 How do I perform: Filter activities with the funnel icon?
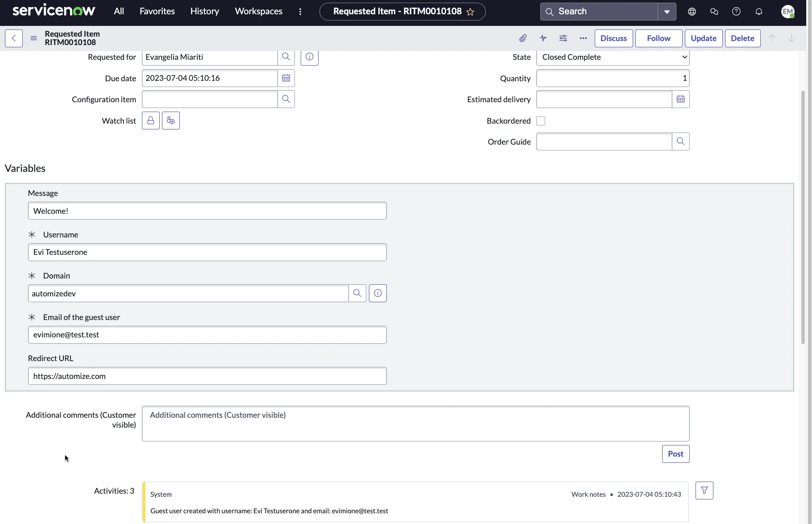pyautogui.click(x=704, y=490)
